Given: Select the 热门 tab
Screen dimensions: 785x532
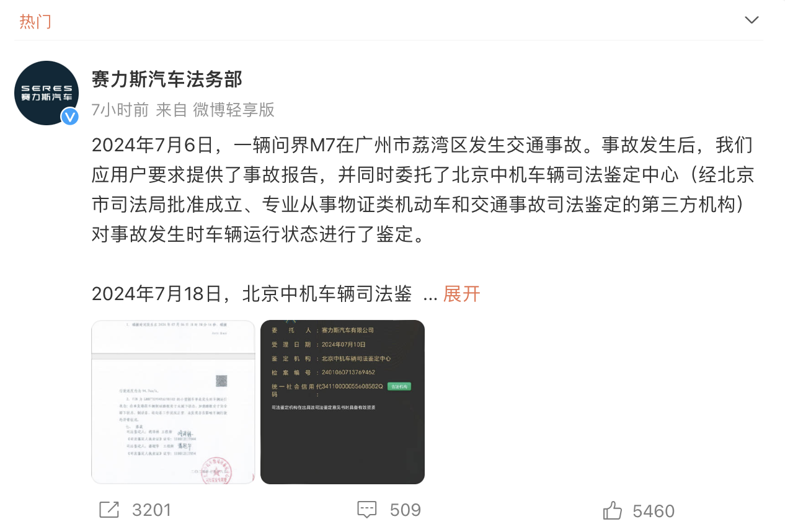Looking at the screenshot, I should (35, 21).
